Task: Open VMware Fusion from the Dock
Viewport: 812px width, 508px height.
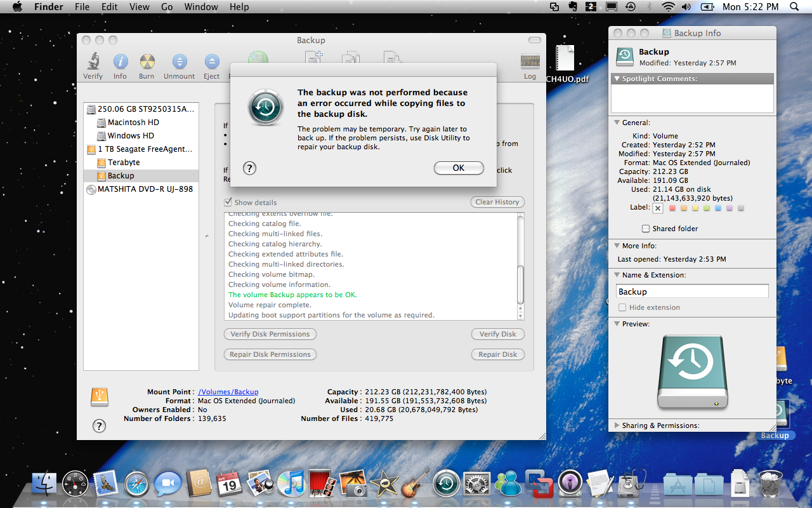Action: [x=539, y=484]
